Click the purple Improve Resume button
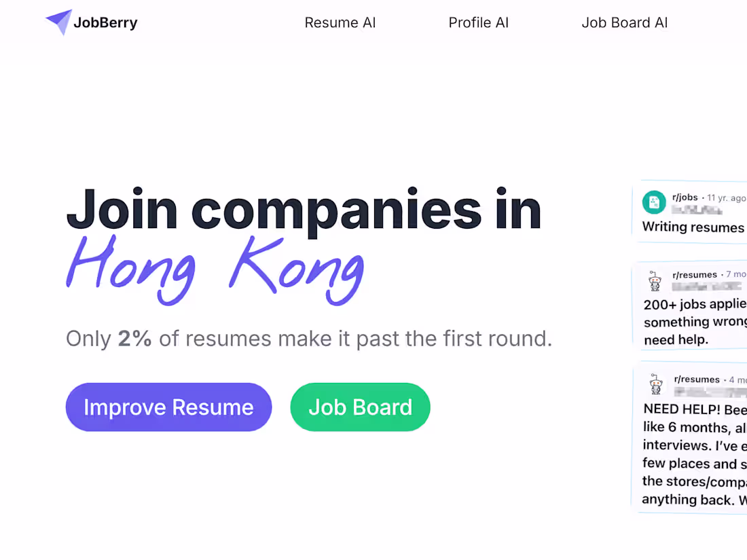747x560 pixels. [x=168, y=407]
